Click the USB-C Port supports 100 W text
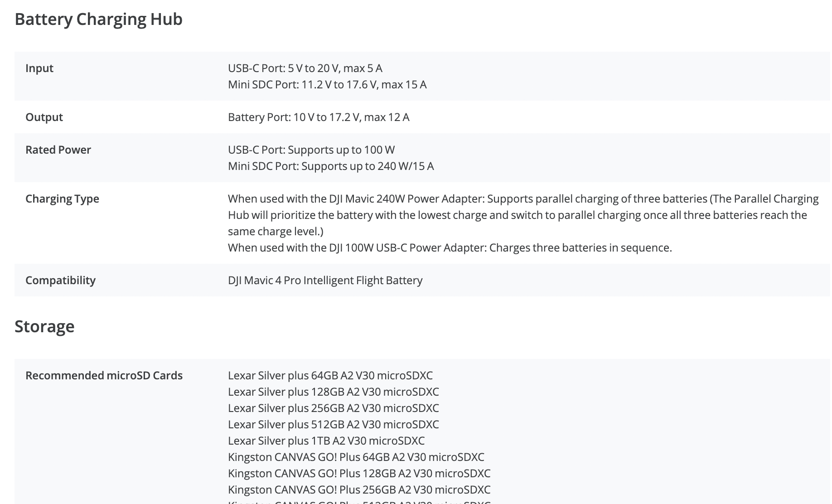The height and width of the screenshot is (504, 832). click(311, 150)
